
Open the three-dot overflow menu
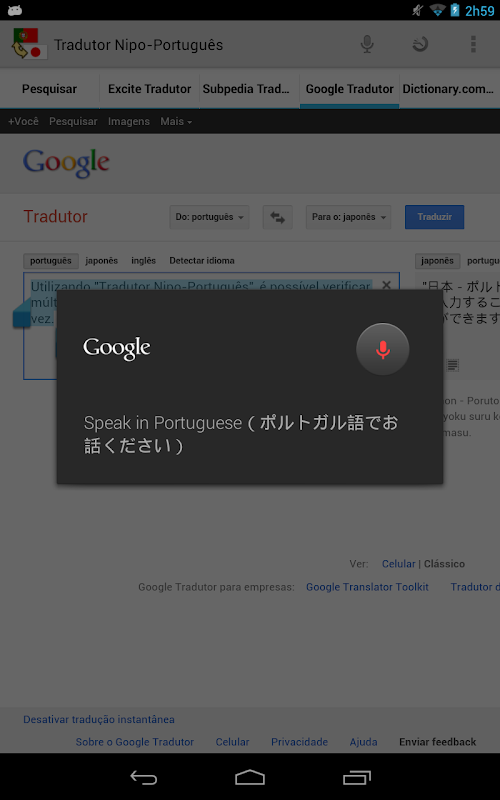[x=473, y=44]
